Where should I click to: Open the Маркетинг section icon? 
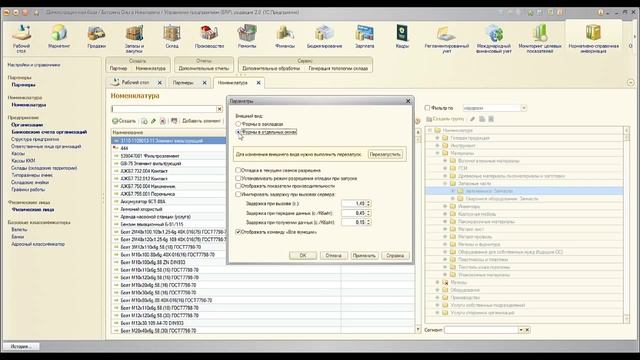pyautogui.click(x=59, y=37)
